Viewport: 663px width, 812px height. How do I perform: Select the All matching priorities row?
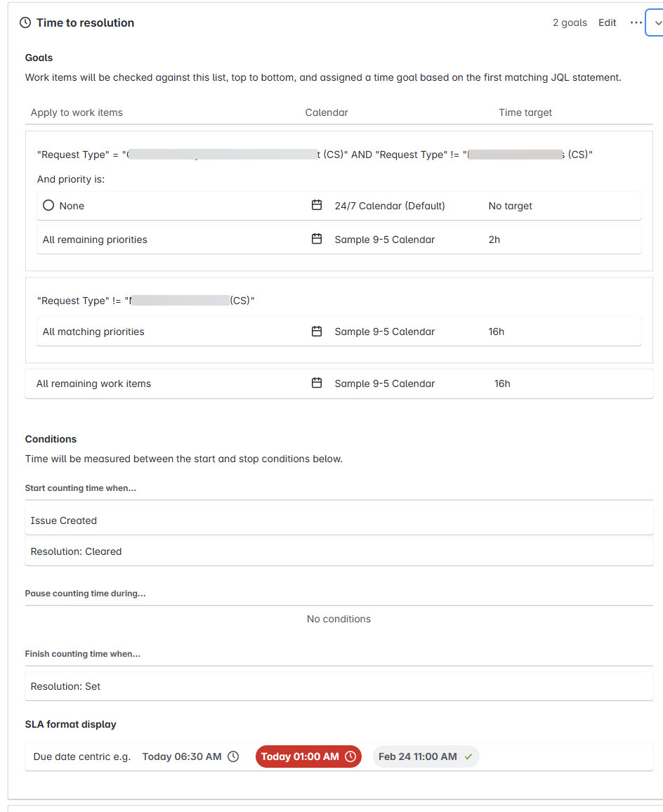[339, 332]
